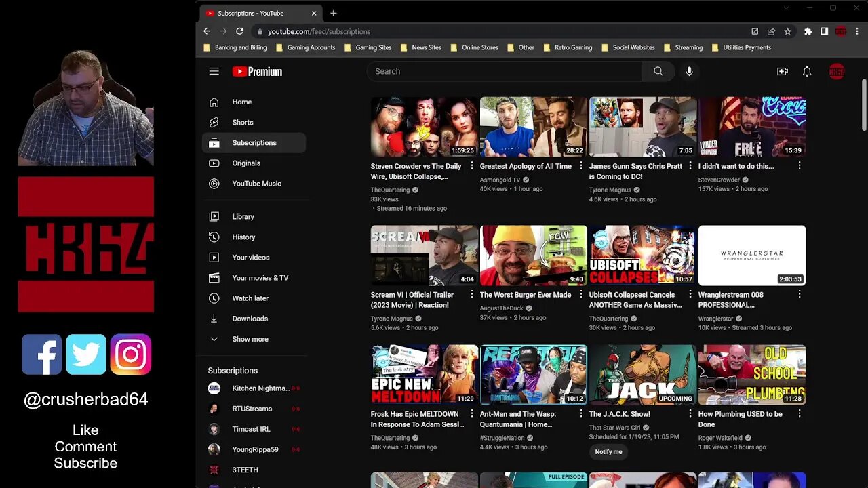The image size is (868, 488).
Task: Open the Retro Gaming bookmarks folder
Action: tap(568, 47)
